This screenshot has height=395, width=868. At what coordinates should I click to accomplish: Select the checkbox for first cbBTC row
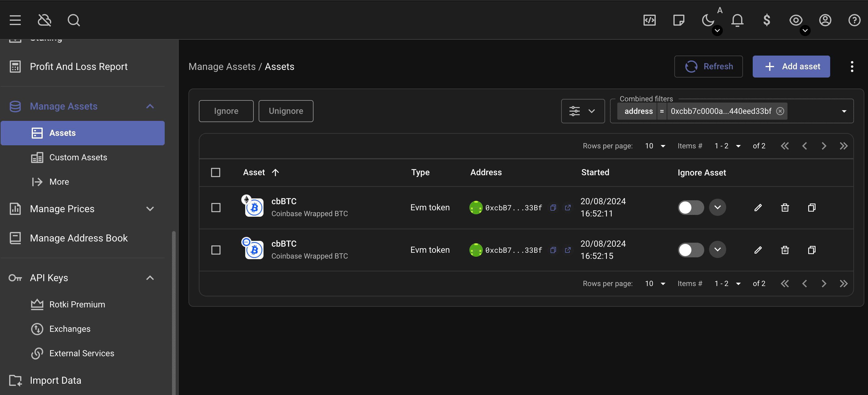[216, 207]
